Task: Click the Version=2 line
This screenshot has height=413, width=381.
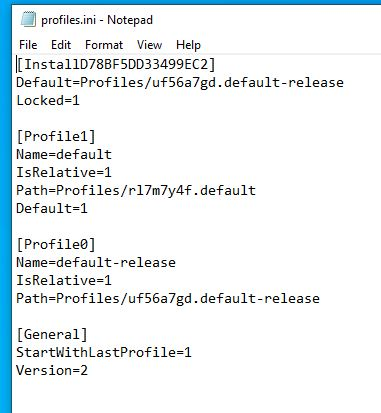Action: click(52, 370)
